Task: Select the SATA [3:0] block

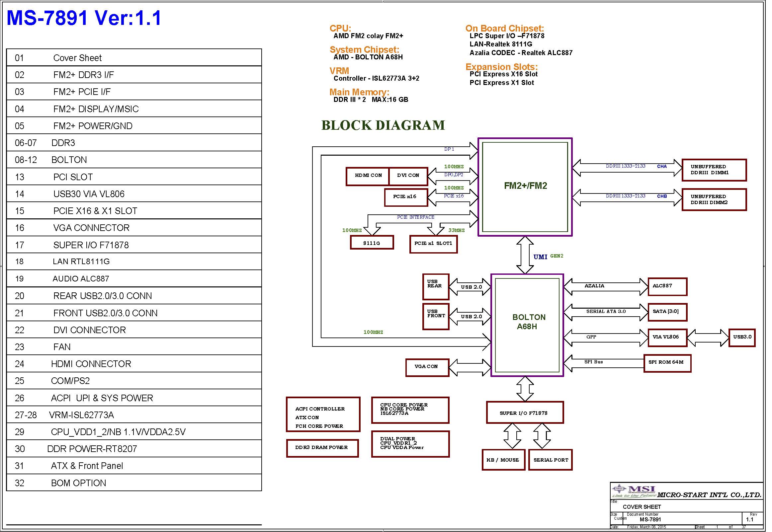Action: pos(668,312)
